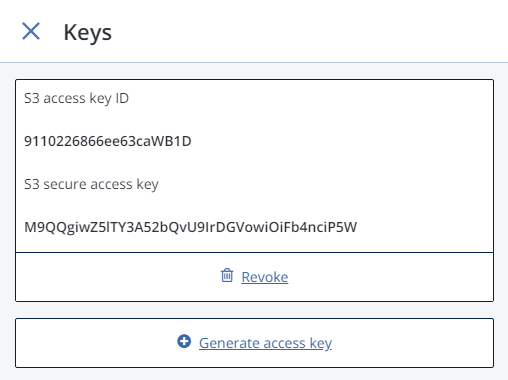
Task: Select the secure access key string starting M9QQgiw
Action: (190, 227)
